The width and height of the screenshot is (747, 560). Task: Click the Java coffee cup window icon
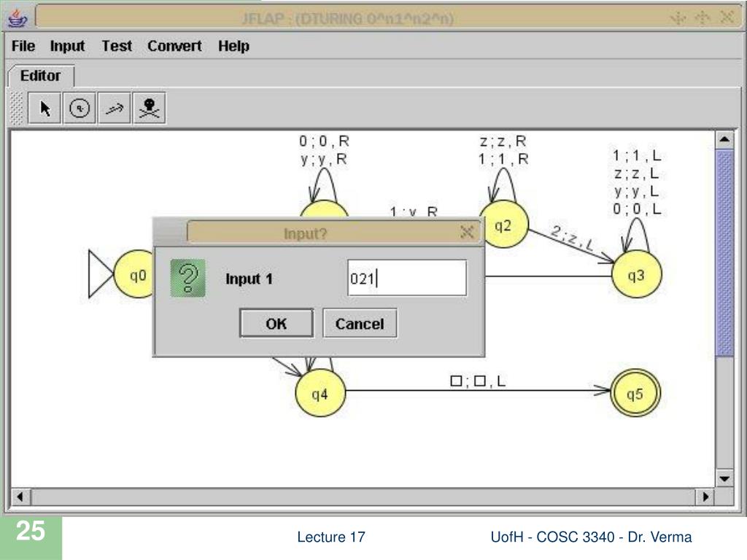click(18, 18)
